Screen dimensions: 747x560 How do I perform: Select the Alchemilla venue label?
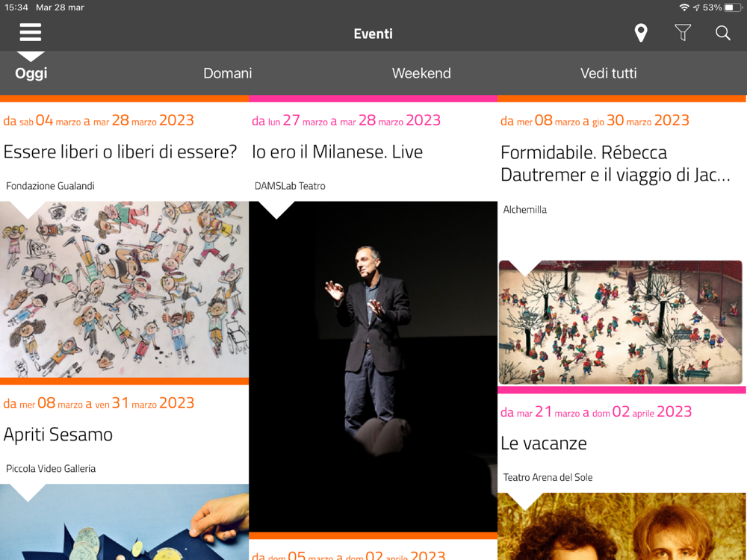pyautogui.click(x=524, y=210)
